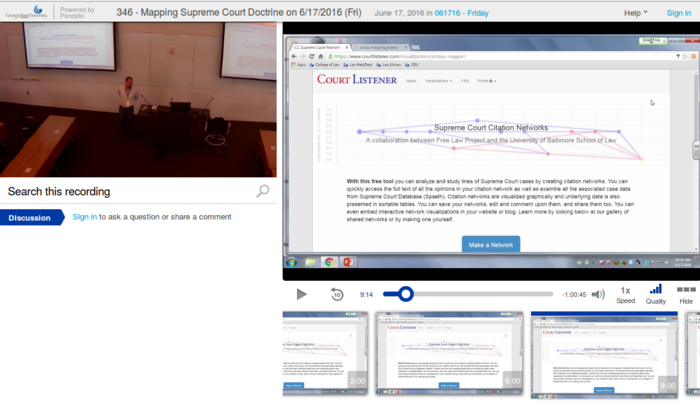
Task: Mute the volume speaker icon
Action: point(598,295)
